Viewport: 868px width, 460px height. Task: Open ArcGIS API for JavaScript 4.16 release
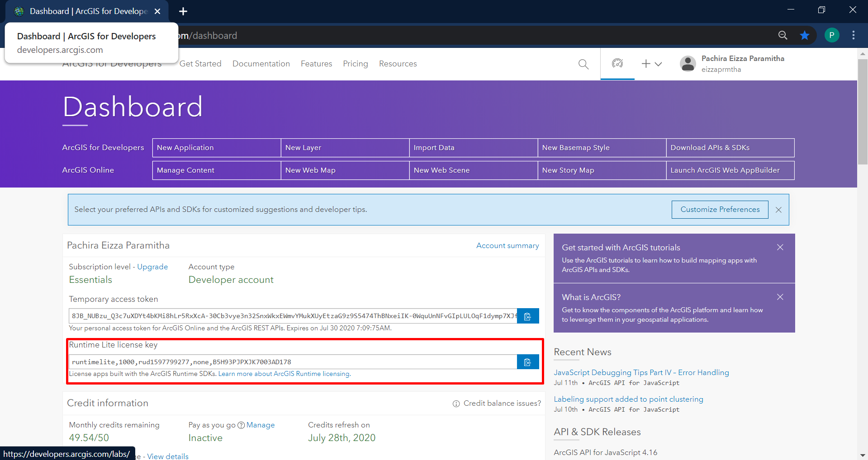(x=606, y=452)
